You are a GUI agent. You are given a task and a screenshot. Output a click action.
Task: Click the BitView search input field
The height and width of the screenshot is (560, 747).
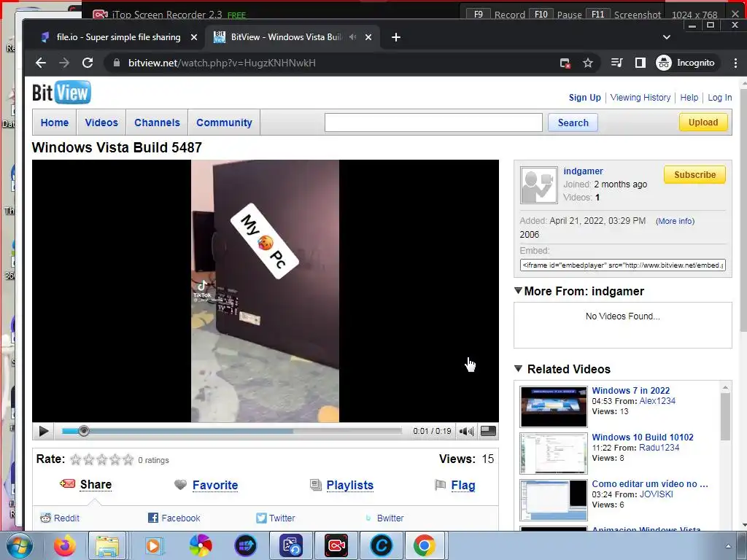click(x=433, y=122)
